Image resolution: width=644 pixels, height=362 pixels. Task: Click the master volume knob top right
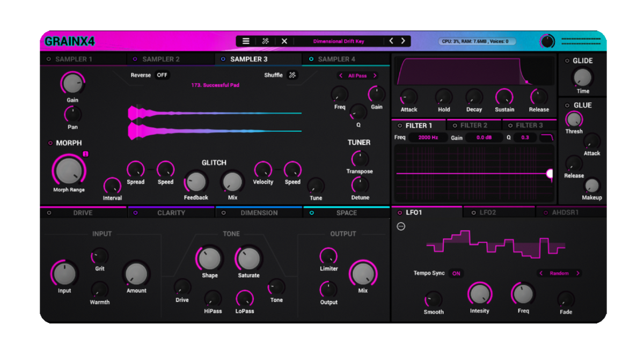pos(547,41)
